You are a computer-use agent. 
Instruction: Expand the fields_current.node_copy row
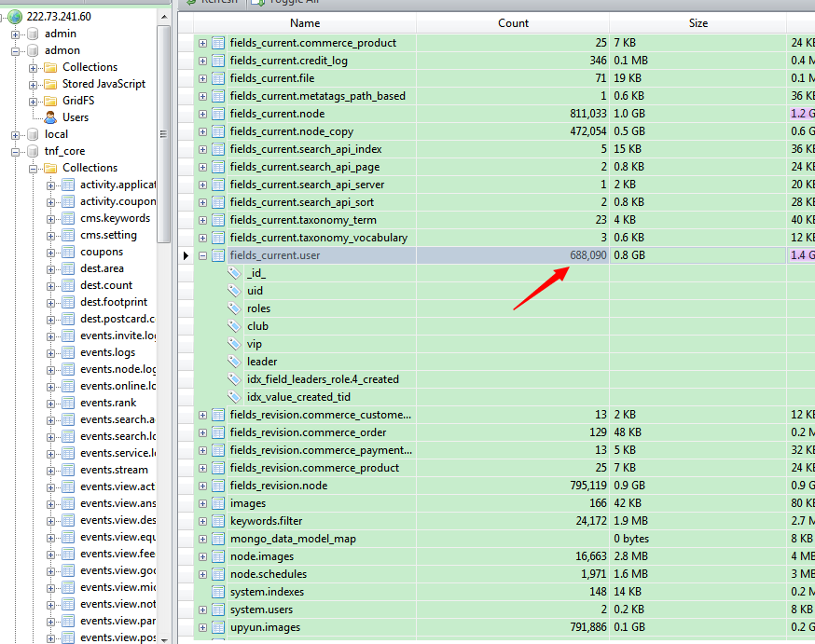point(202,132)
